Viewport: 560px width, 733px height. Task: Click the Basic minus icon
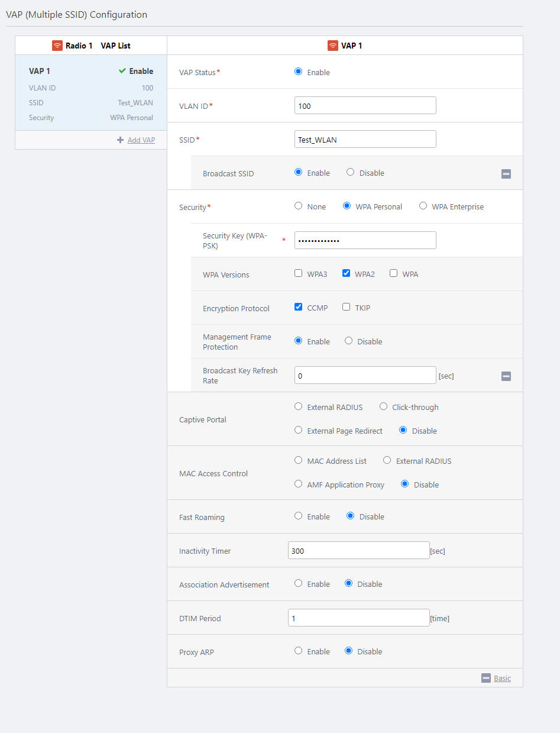point(486,679)
